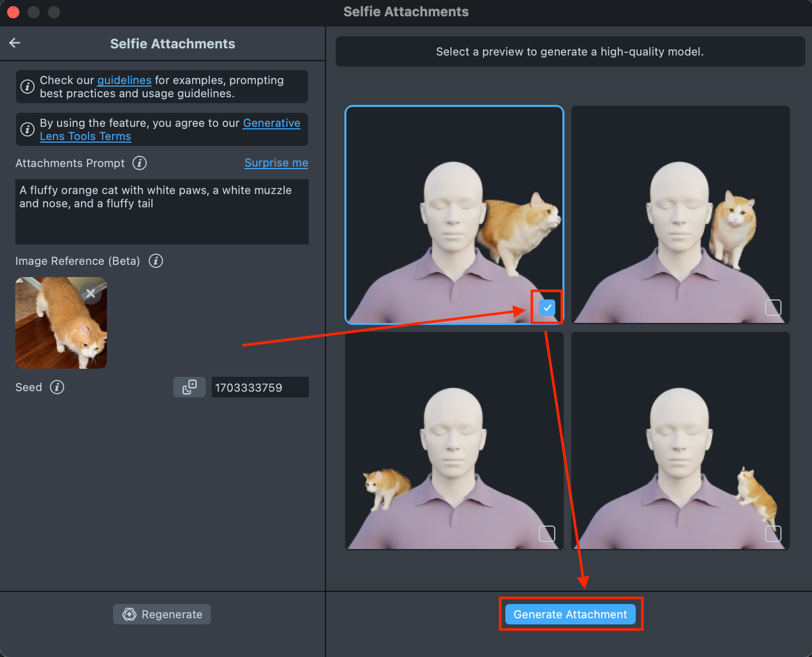Click the Seed info icon
This screenshot has width=812, height=657.
click(x=57, y=387)
